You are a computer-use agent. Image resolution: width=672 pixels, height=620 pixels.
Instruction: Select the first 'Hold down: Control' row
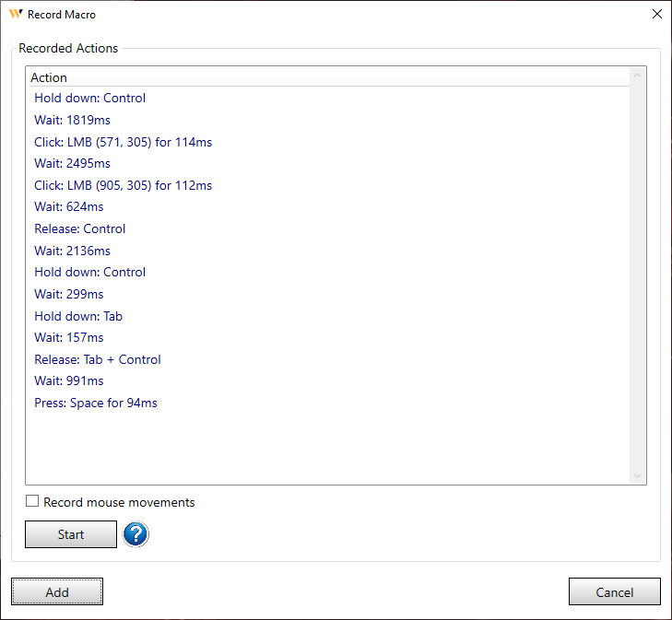328,98
